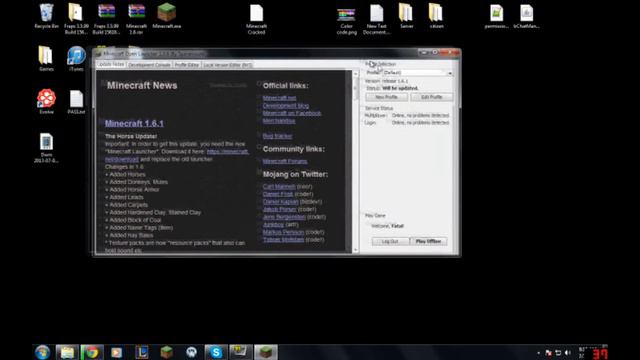This screenshot has width=640, height=360.
Task: Click the pinned Minecraft block in taskbar
Action: tap(167, 352)
